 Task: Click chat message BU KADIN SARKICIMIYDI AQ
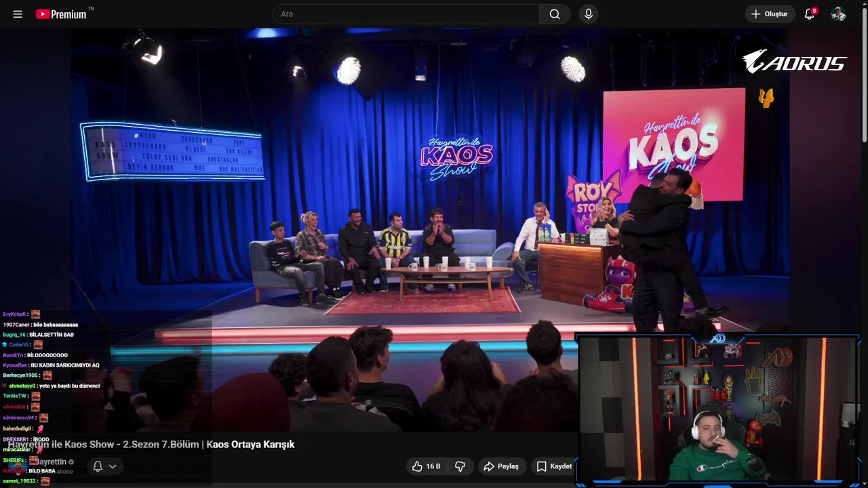[65, 365]
